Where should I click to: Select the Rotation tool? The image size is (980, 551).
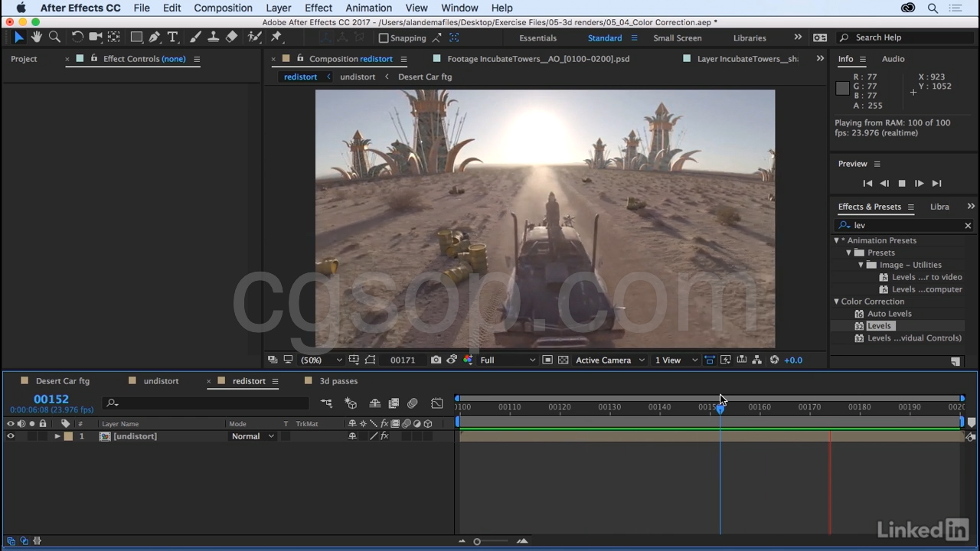pos(77,37)
